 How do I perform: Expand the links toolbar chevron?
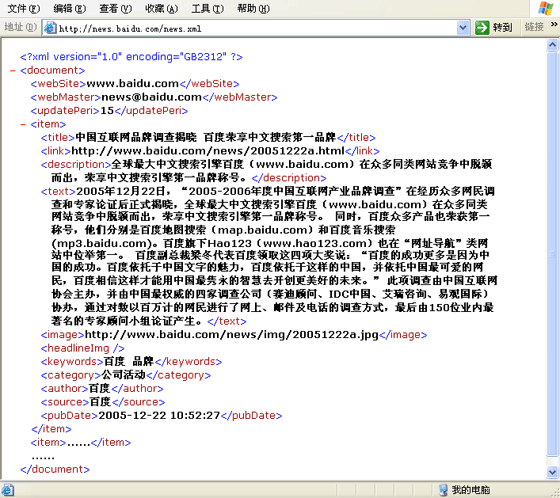554,24
